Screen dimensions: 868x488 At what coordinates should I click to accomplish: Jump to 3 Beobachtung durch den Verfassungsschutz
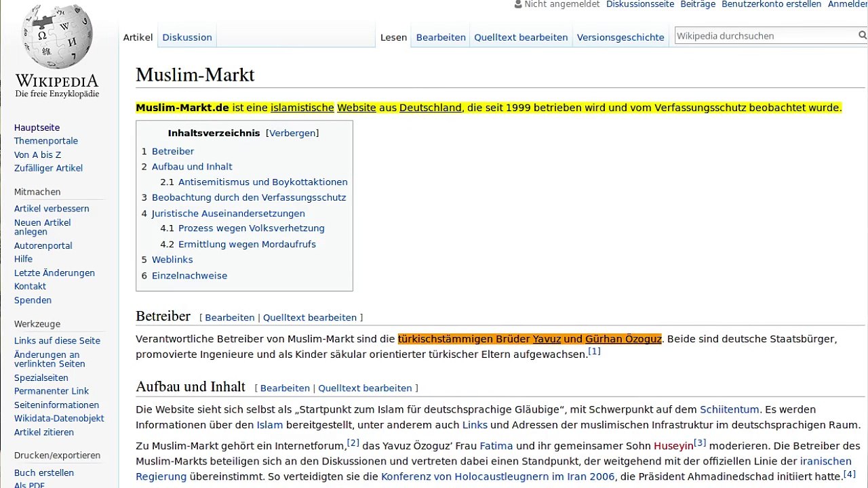(243, 198)
